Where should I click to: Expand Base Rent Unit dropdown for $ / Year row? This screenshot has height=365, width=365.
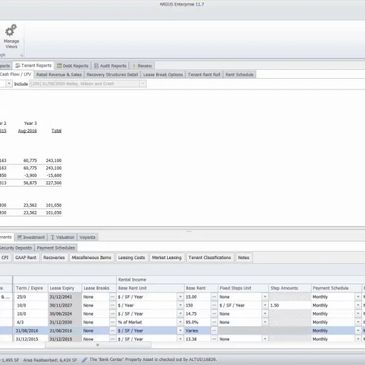pyautogui.click(x=180, y=305)
